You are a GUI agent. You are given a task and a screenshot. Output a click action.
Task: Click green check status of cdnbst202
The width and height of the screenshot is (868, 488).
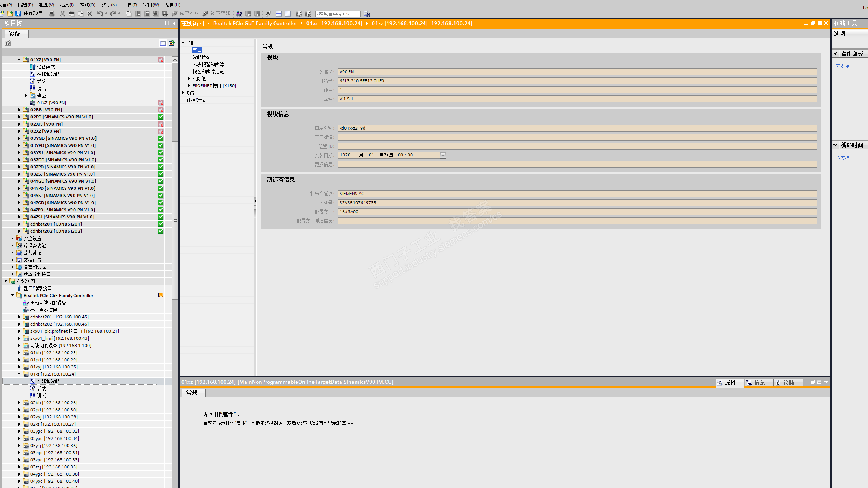pos(161,231)
